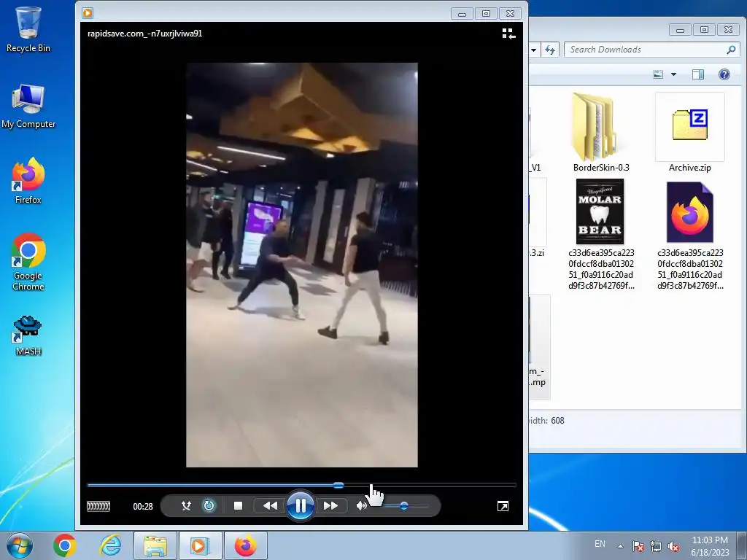Toggle repeat mode in media player
Screen dimensions: 747x560
tap(209, 506)
